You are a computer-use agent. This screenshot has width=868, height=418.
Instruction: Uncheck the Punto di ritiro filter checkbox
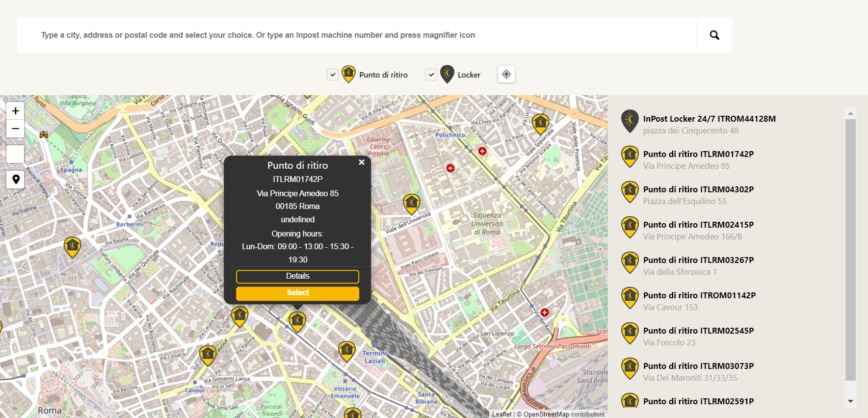[x=333, y=75]
